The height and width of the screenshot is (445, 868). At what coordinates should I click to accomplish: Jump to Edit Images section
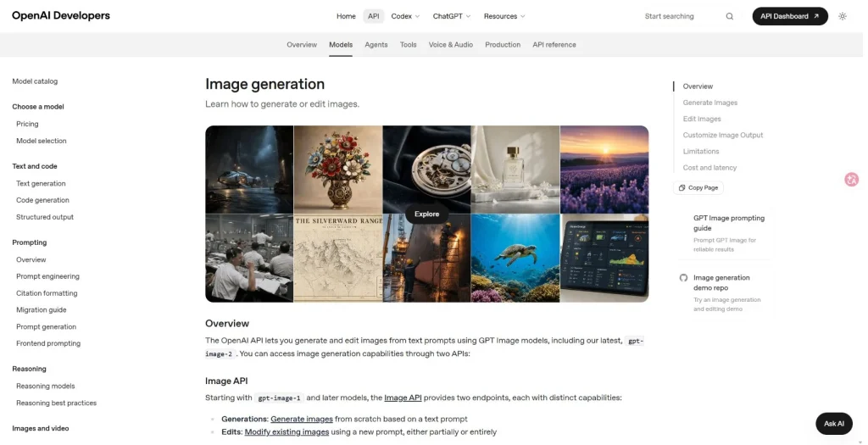(x=701, y=119)
